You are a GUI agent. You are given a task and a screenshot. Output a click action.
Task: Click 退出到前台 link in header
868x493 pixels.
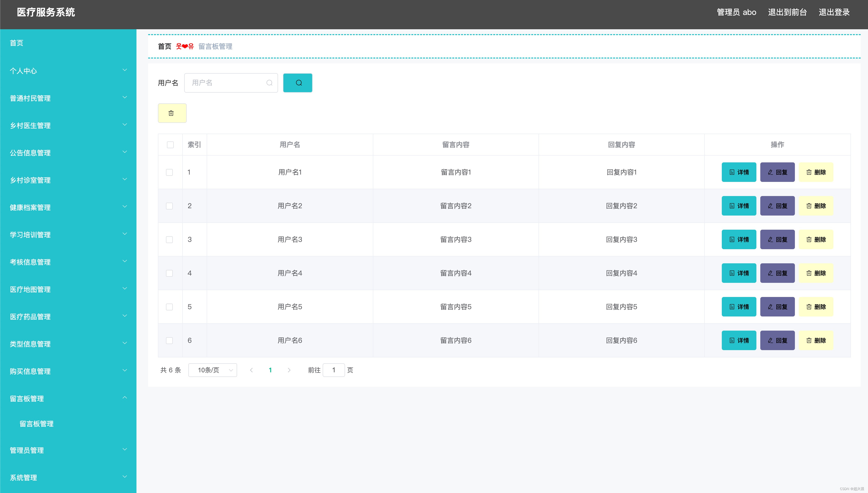click(787, 12)
